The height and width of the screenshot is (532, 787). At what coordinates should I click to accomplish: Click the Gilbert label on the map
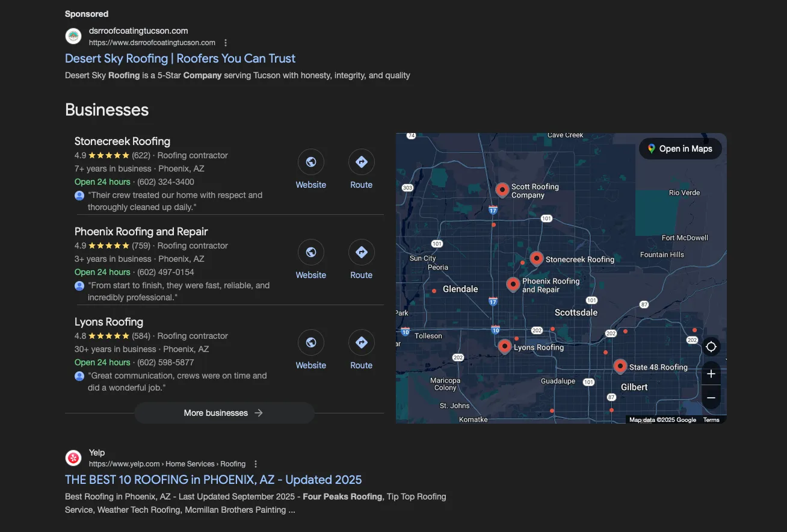coord(634,387)
